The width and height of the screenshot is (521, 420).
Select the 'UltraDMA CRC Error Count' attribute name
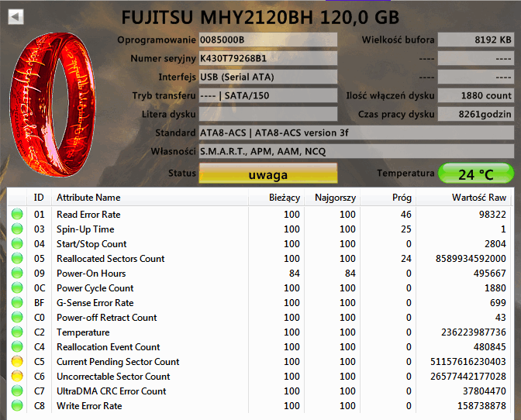[x=112, y=391]
